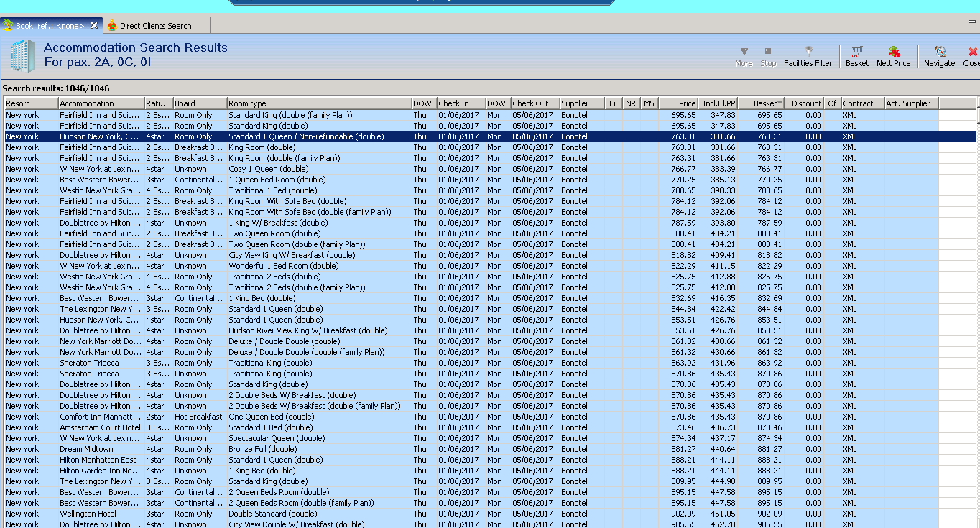Image resolution: width=980 pixels, height=528 pixels.
Task: Sort by the Basket column dropdown arrow
Action: coord(780,103)
